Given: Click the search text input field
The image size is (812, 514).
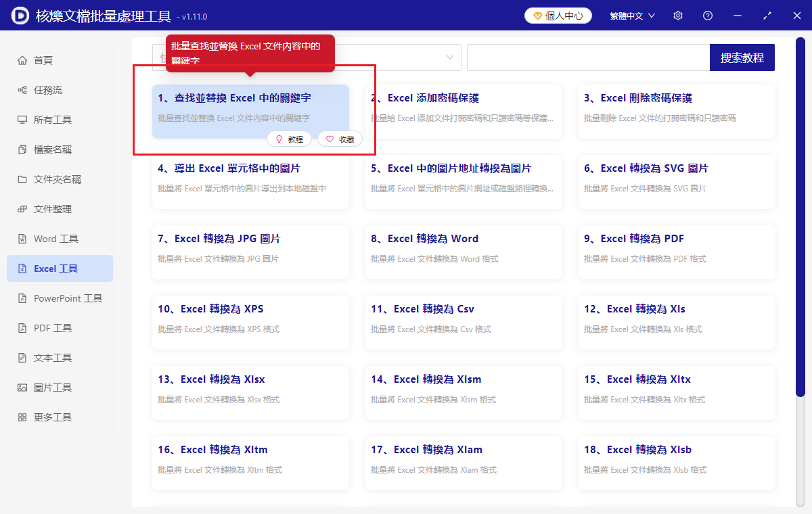Looking at the screenshot, I should [588, 57].
